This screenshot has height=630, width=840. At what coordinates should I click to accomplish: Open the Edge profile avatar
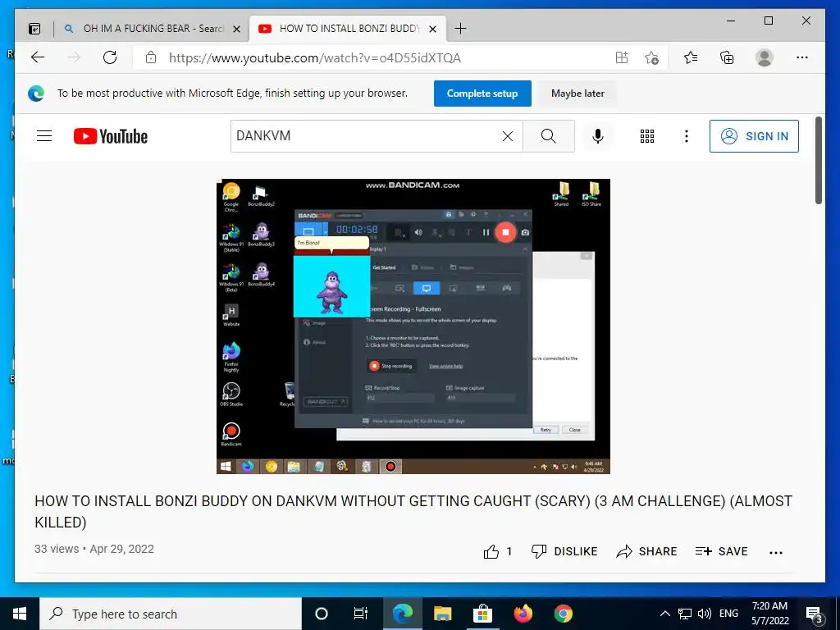[765, 58]
